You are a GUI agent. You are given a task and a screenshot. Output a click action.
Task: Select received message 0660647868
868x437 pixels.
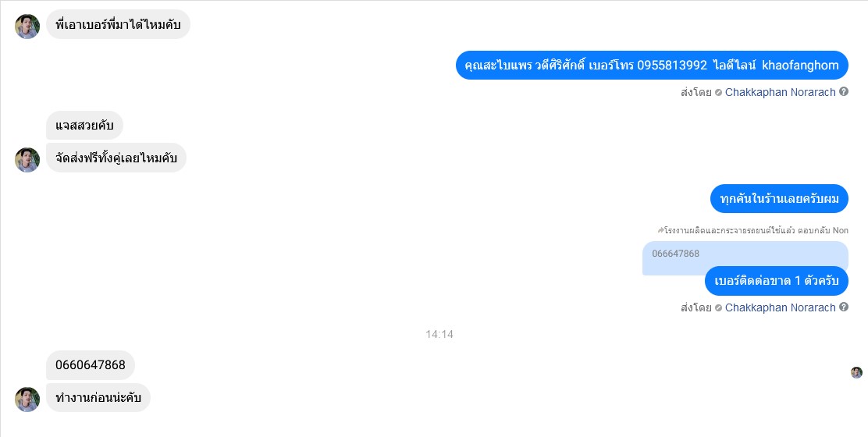91,365
